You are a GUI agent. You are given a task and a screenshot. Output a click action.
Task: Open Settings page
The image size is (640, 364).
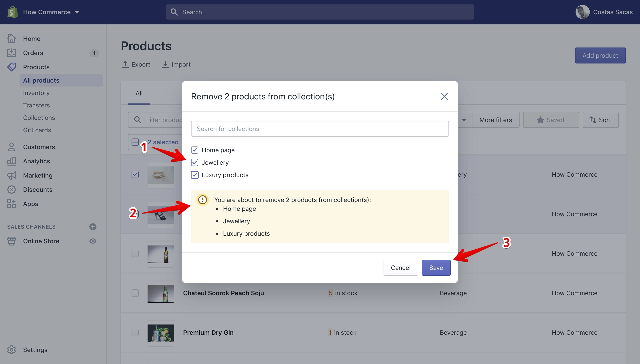(x=35, y=350)
